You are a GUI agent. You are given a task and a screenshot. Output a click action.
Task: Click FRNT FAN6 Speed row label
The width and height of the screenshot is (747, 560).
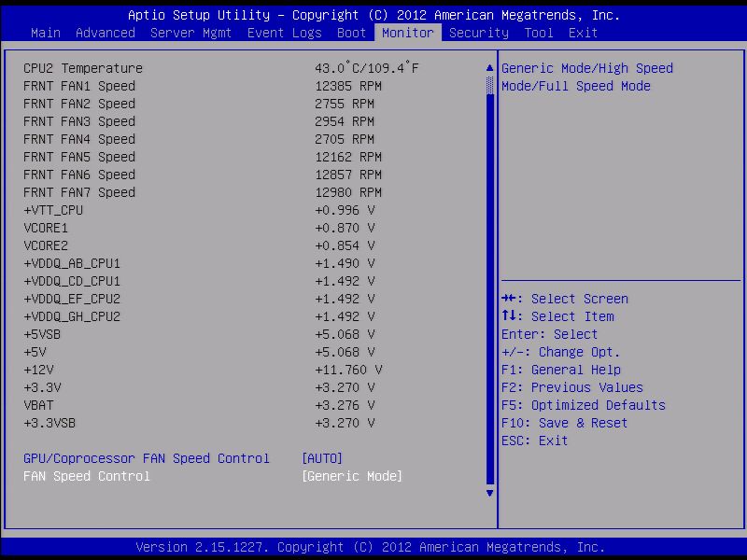(x=79, y=175)
